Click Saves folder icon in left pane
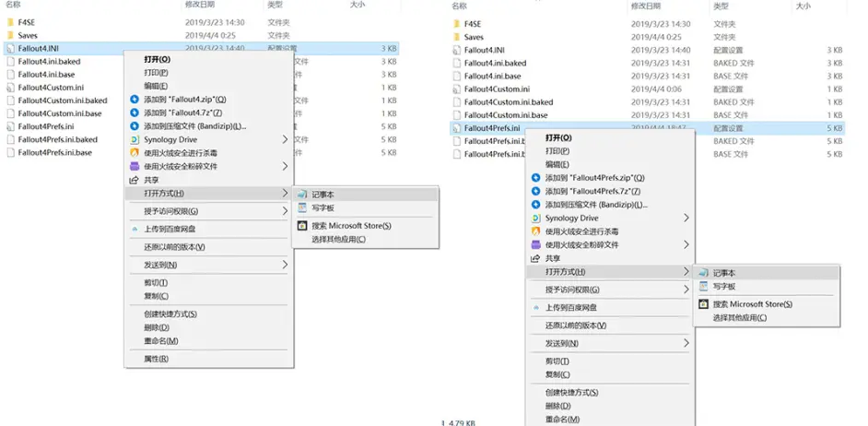The image size is (868, 426). tap(10, 35)
